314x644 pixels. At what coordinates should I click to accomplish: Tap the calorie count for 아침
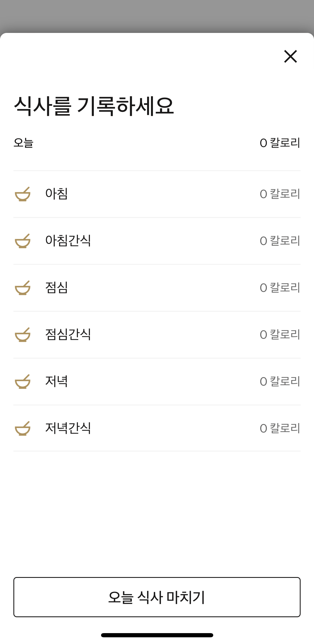coord(280,194)
